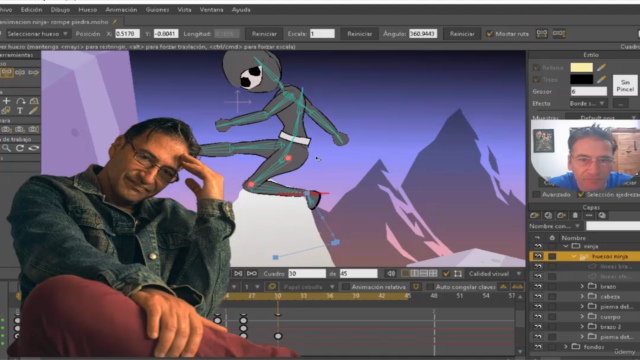Click the Sin Pincel button
The image size is (640, 360).
click(x=625, y=85)
